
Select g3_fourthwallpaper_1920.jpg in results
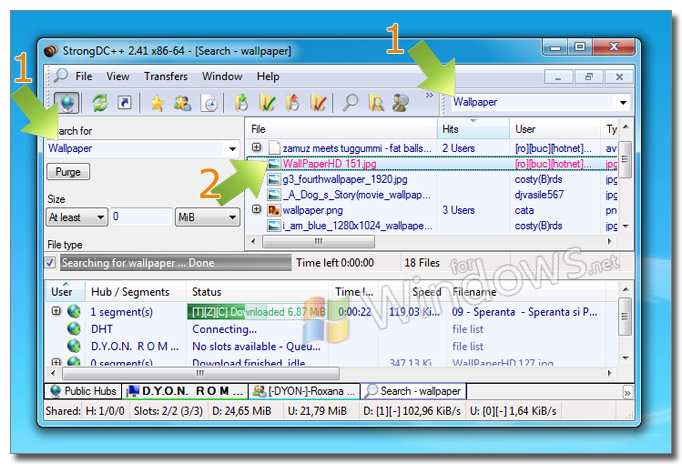click(345, 180)
